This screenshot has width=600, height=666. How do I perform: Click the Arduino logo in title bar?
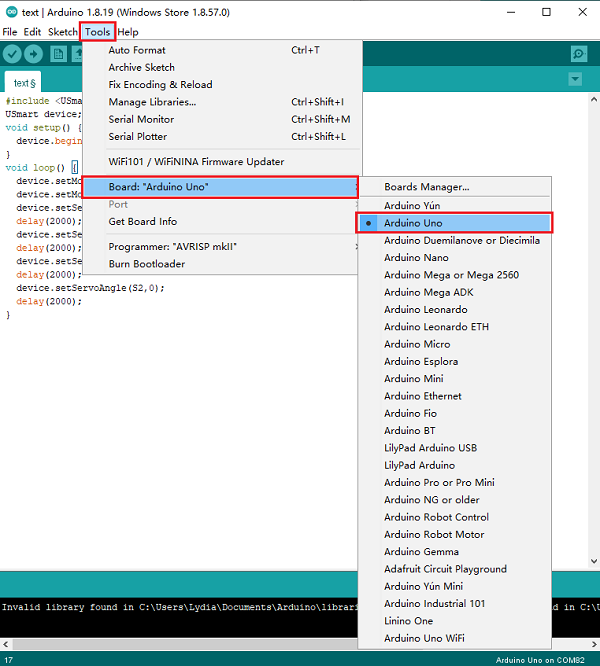(11, 12)
